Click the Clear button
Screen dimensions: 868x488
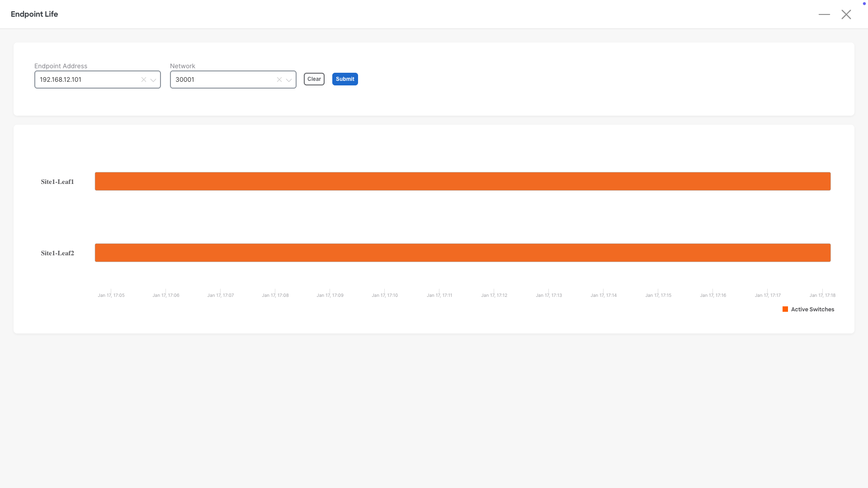click(314, 79)
